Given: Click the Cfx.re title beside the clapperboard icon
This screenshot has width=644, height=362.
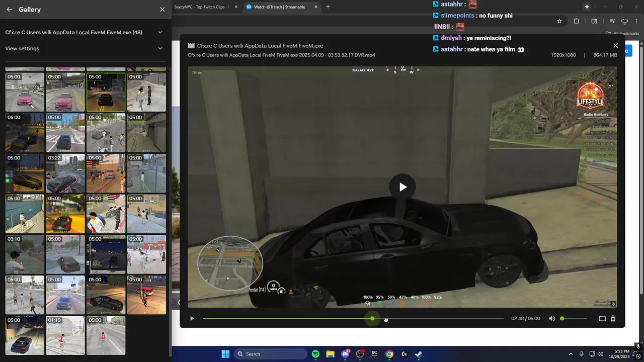Looking at the screenshot, I should click(260, 45).
